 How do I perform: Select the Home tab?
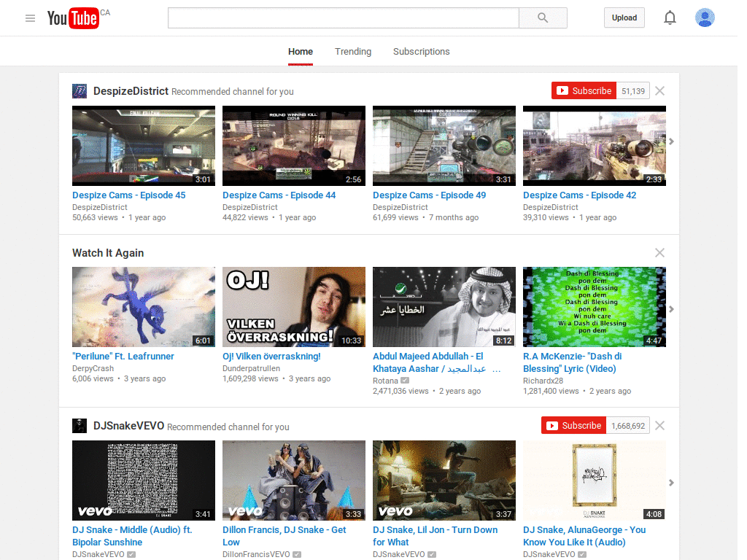click(x=301, y=52)
